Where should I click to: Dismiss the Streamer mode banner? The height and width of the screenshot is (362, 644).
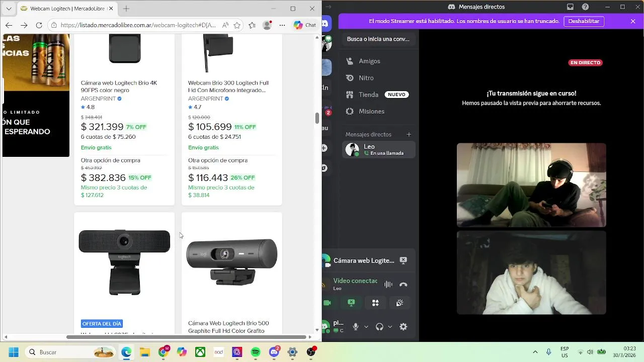(x=633, y=21)
